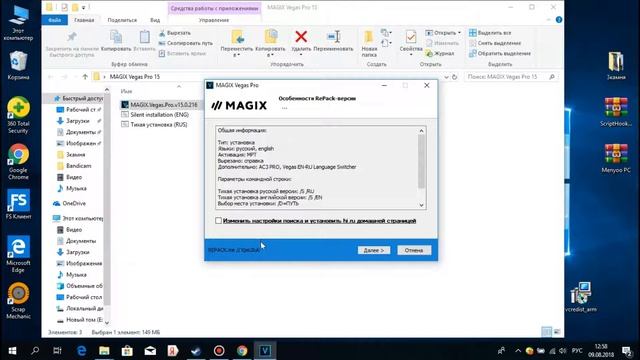Open Explorer ribbon help icon

point(559,20)
